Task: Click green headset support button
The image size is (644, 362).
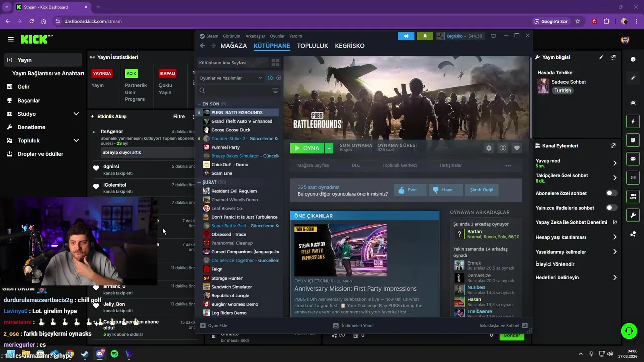Action: click(x=629, y=331)
